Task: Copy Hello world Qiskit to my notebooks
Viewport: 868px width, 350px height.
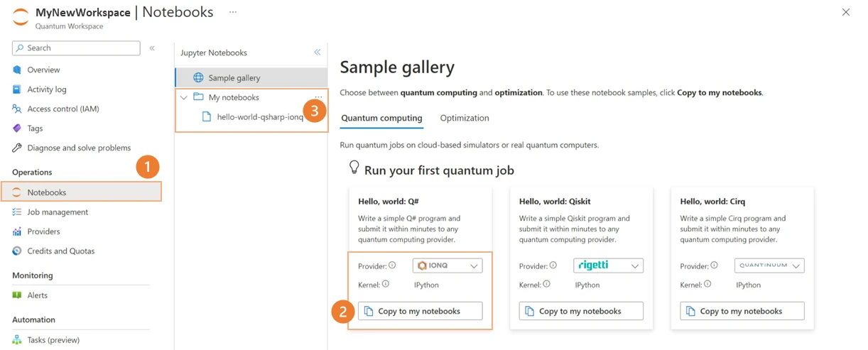Action: (581, 311)
